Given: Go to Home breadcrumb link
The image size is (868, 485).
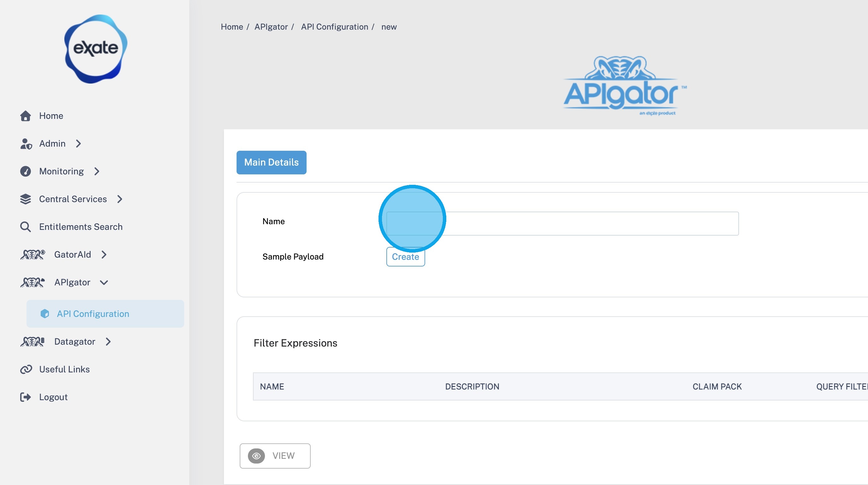Looking at the screenshot, I should pos(232,27).
